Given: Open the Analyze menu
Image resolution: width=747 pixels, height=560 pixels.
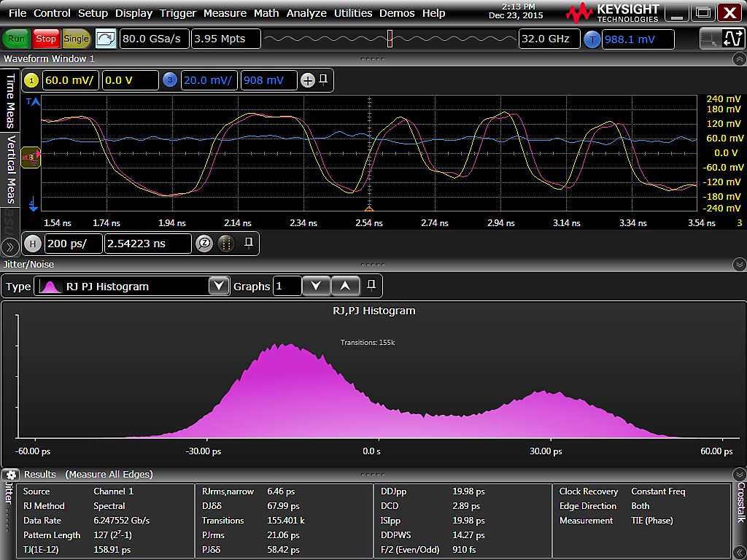Looking at the screenshot, I should pos(306,13).
